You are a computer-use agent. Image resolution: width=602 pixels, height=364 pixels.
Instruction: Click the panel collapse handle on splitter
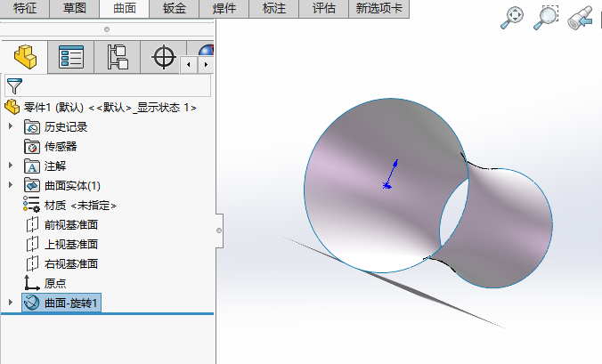pyautogui.click(x=219, y=231)
